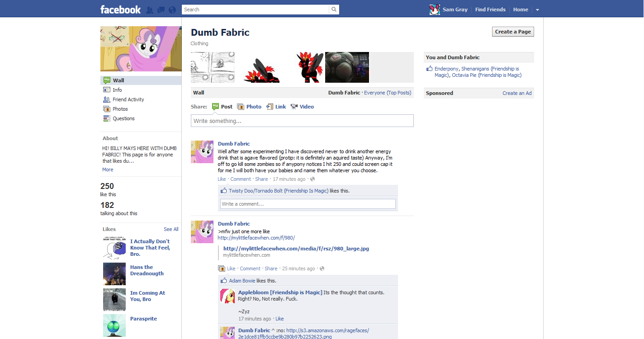
Task: Open companion cube photo thumbnail
Action: (347, 67)
